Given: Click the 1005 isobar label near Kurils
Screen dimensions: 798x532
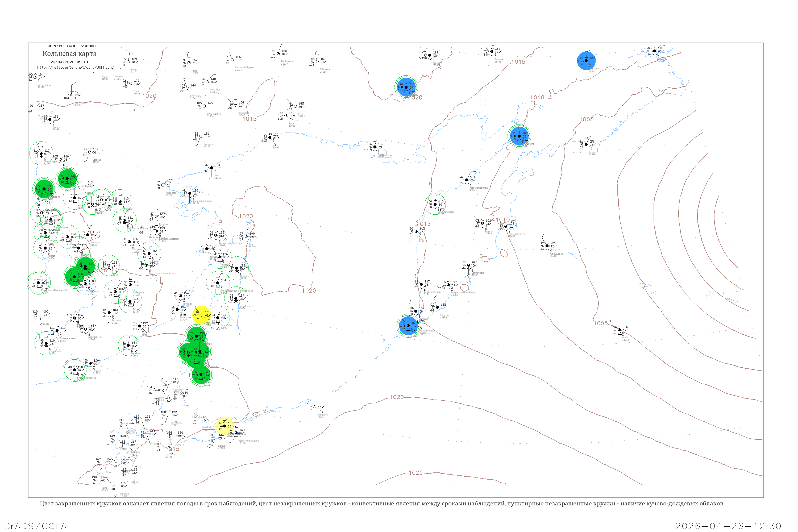Looking at the screenshot, I should 601,323.
